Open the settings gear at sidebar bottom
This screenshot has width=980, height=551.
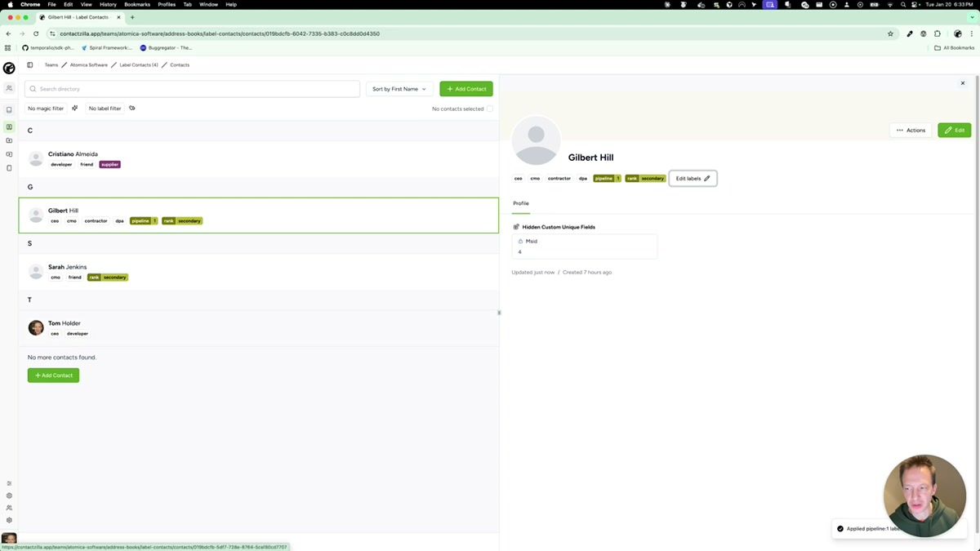point(9,520)
